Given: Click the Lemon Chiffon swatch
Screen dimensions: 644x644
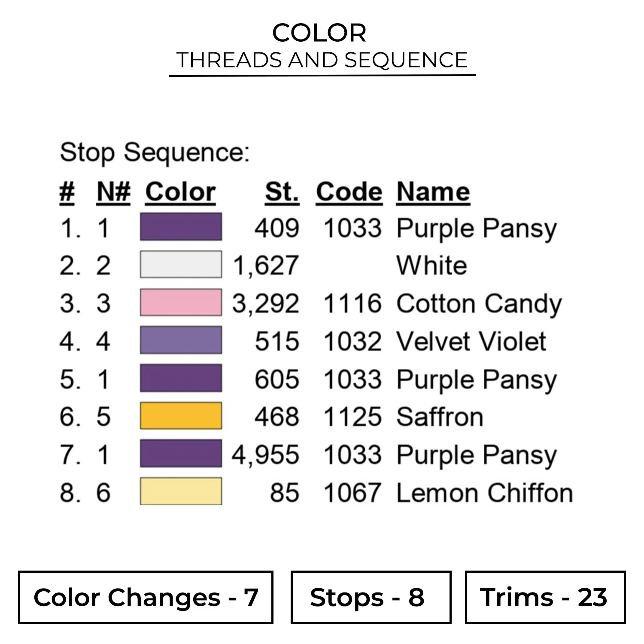Looking at the screenshot, I should (x=181, y=491).
